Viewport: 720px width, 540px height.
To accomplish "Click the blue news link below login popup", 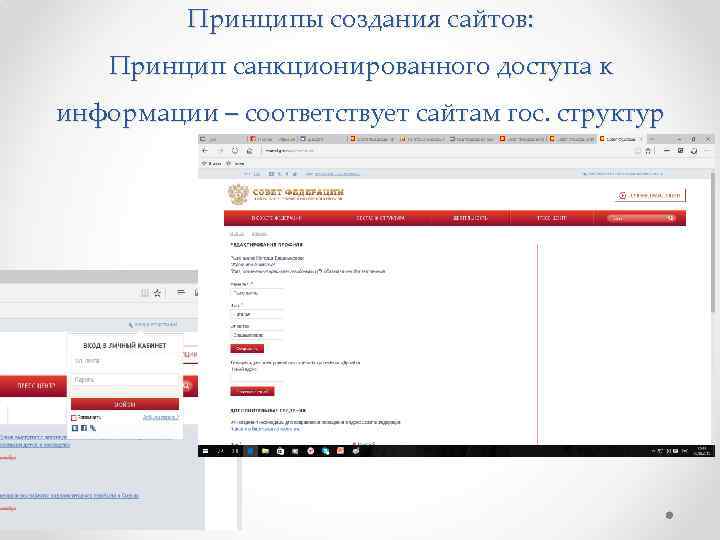I will pyautogui.click(x=35, y=441).
